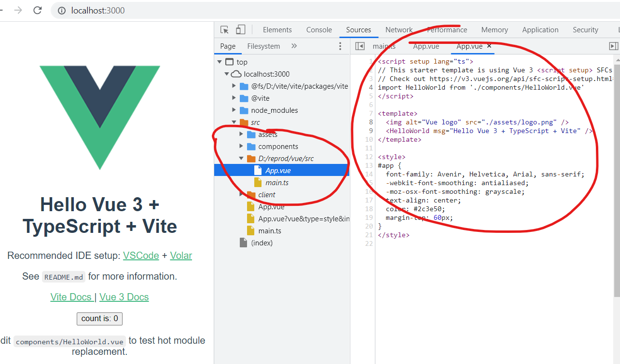This screenshot has width=620, height=364.
Task: Collapse the src folder
Action: click(234, 122)
